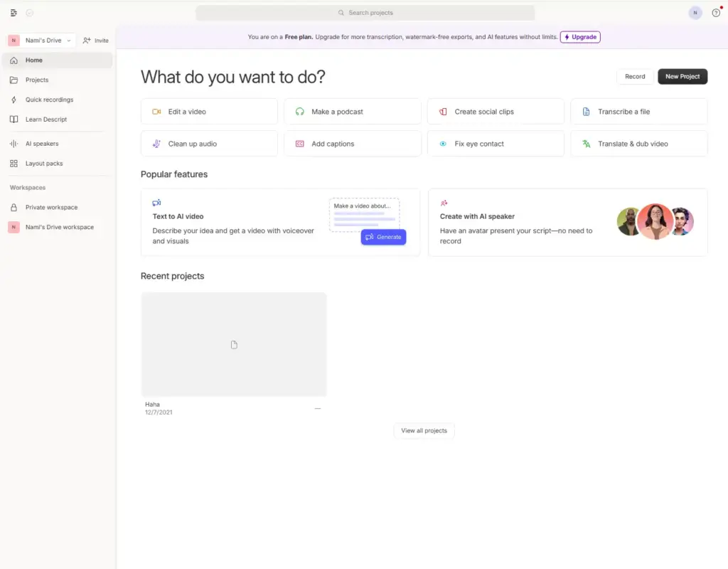The height and width of the screenshot is (569, 728).
Task: Click the Projects folder icon
Action: 14,80
